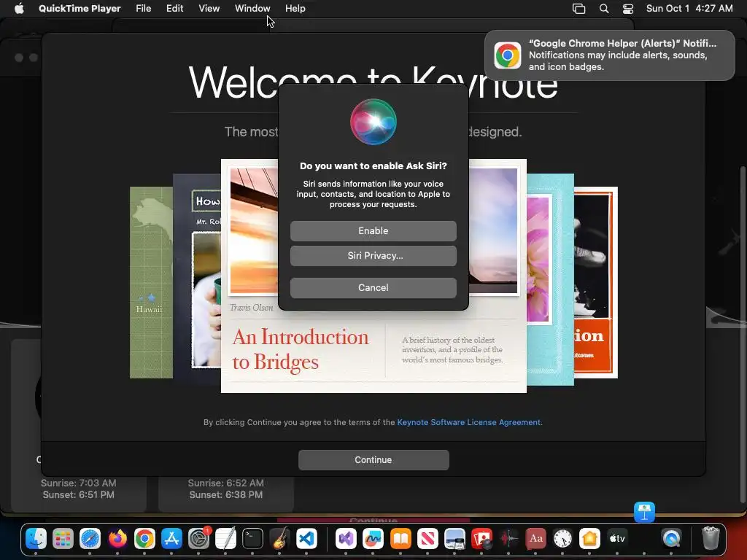Open the Keynote Software License Agreement link
Screen dimensions: 747x560
click(x=469, y=422)
